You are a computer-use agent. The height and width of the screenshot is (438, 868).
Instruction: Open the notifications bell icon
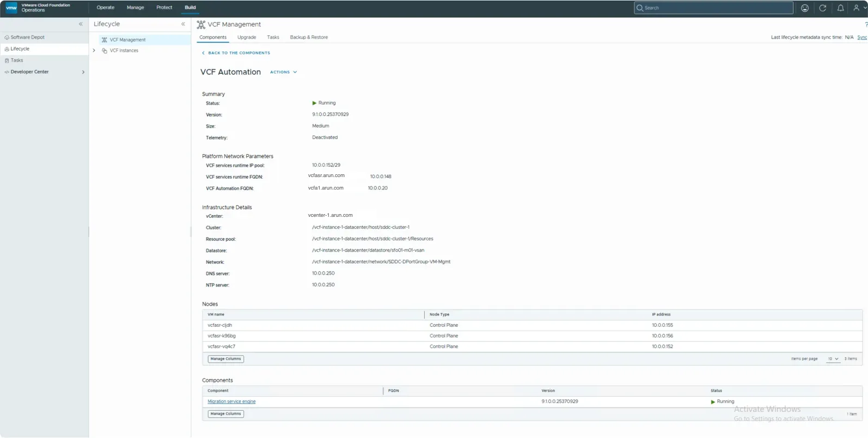841,8
